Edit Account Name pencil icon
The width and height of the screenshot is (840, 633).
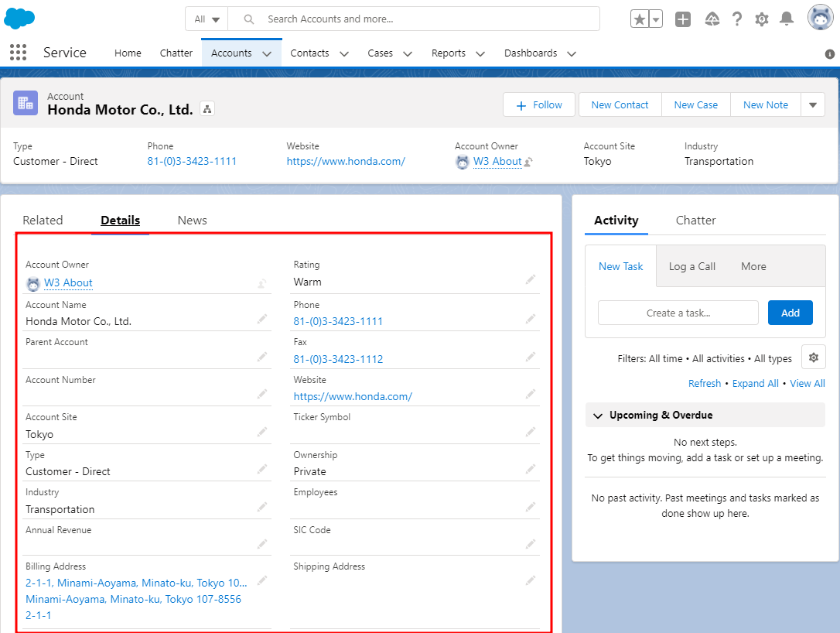(262, 319)
